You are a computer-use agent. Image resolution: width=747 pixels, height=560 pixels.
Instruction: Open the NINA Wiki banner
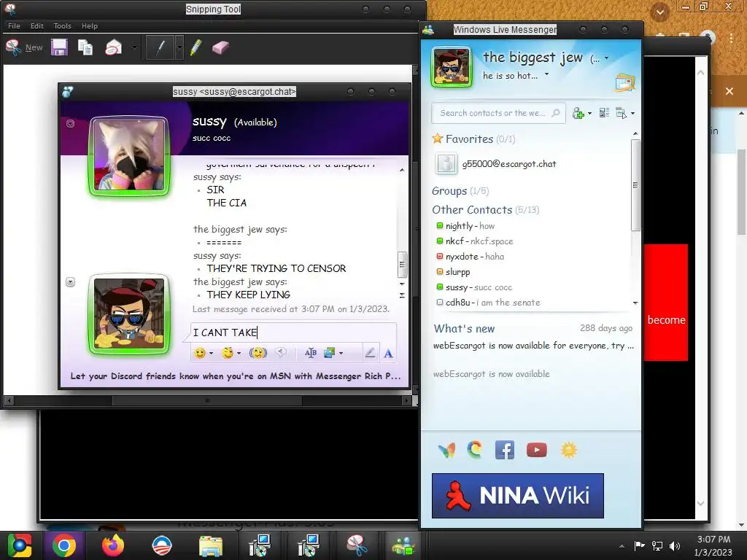(518, 496)
